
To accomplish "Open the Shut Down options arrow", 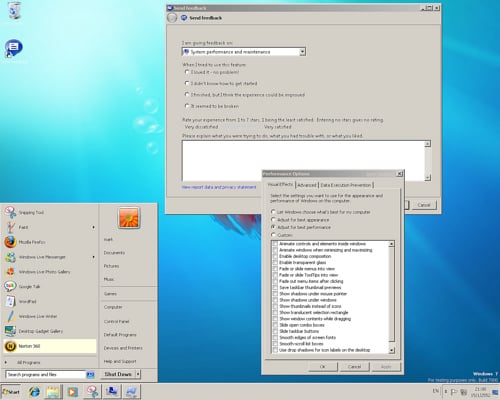I will pyautogui.click(x=138, y=374).
